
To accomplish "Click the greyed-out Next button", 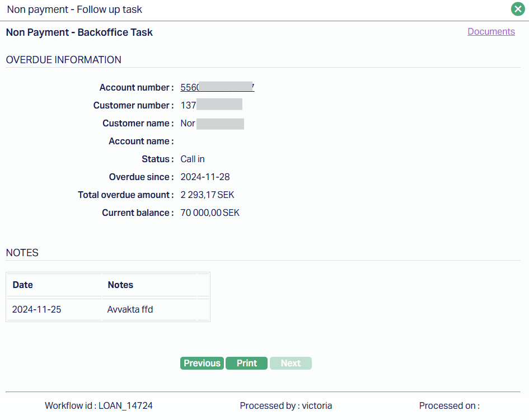I will (291, 364).
